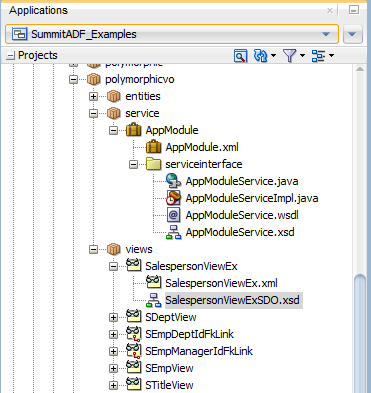The width and height of the screenshot is (371, 393).
Task: Click the Projects section header label
Action: click(x=38, y=55)
